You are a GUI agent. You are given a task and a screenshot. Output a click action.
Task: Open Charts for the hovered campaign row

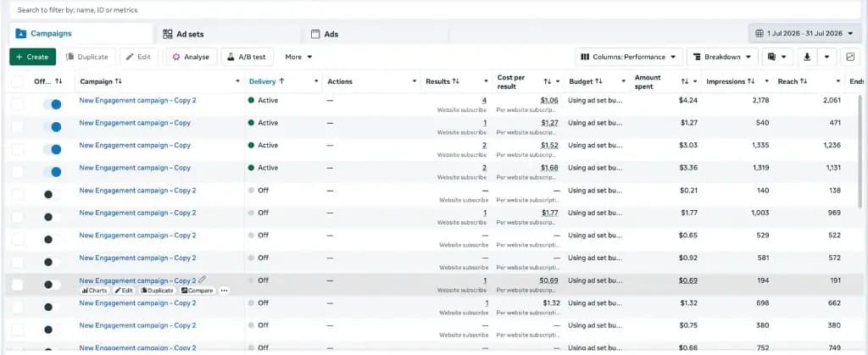(94, 291)
